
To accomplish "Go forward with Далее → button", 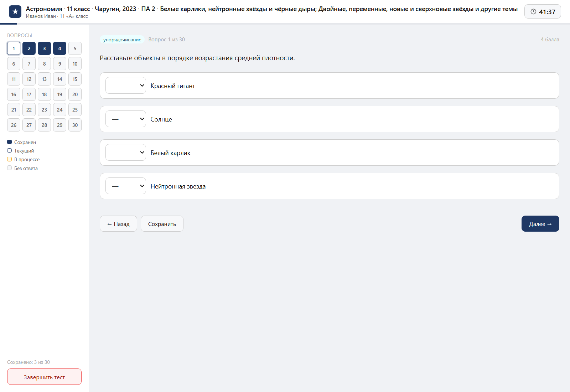I will point(540,224).
